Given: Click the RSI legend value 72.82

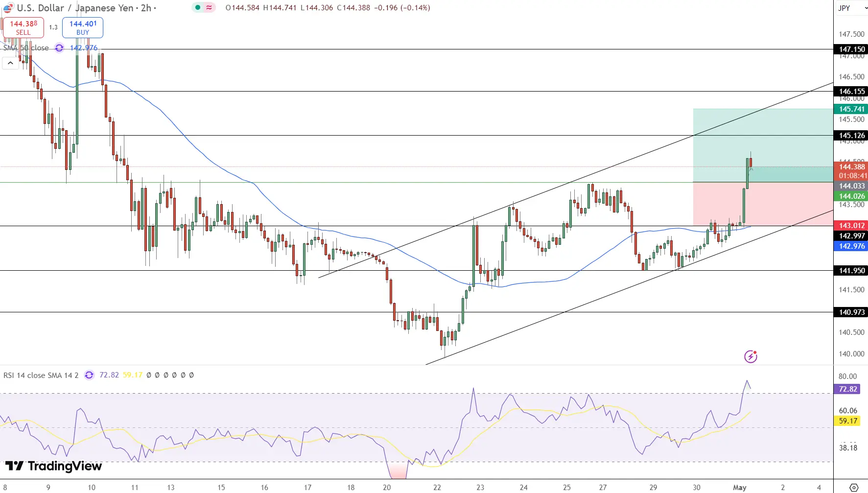Looking at the screenshot, I should (x=109, y=375).
